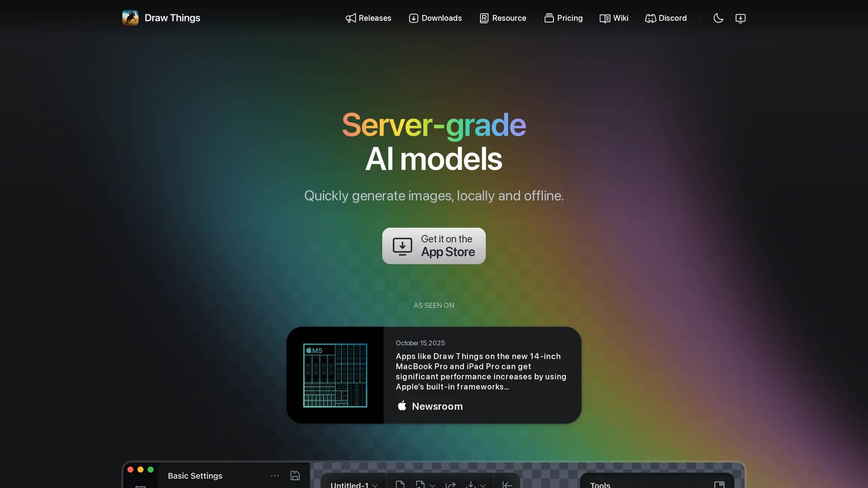Open the Basic Settings three-dot menu

pyautogui.click(x=275, y=476)
